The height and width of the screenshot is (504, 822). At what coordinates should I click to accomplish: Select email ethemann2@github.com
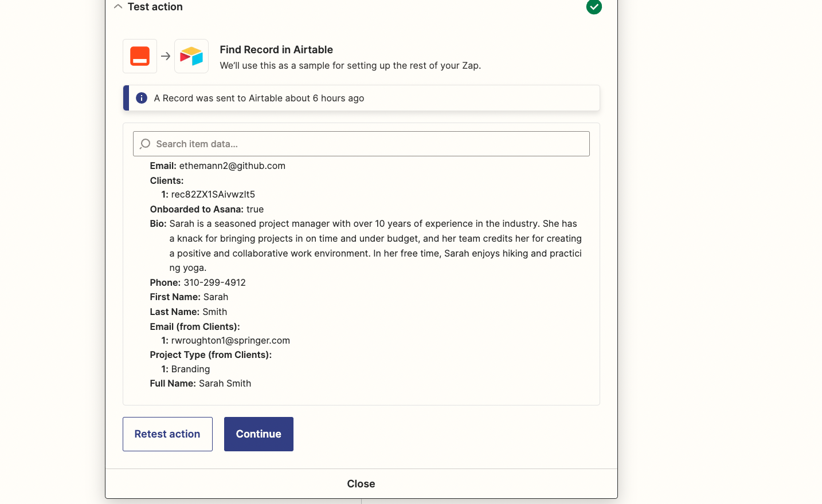tap(232, 166)
